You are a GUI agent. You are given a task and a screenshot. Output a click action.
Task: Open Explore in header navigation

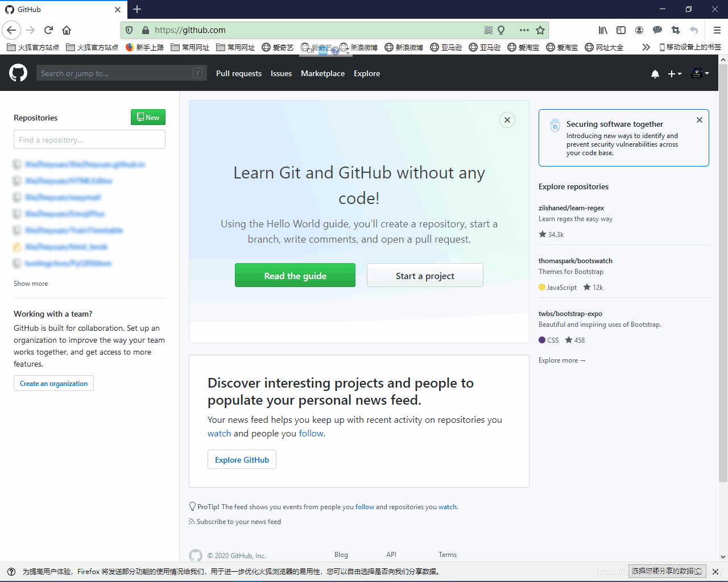(x=367, y=73)
